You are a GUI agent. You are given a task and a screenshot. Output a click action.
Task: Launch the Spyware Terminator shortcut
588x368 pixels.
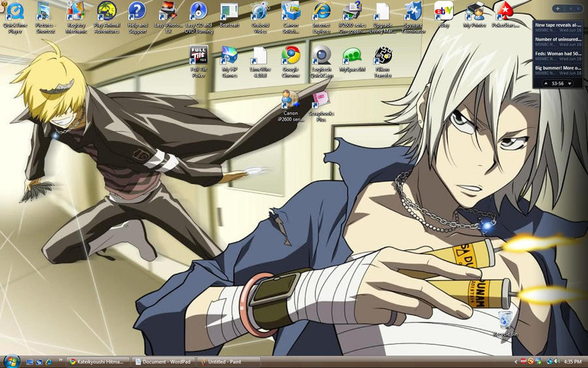point(414,18)
